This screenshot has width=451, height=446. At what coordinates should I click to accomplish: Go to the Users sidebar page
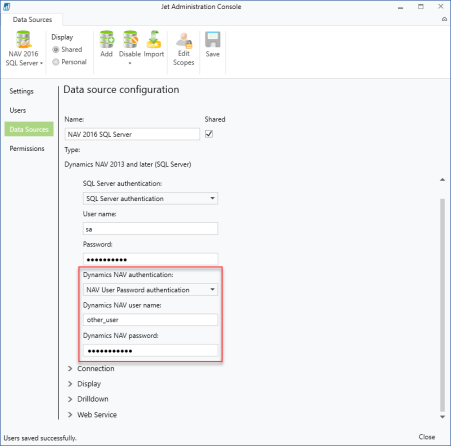[x=18, y=110]
